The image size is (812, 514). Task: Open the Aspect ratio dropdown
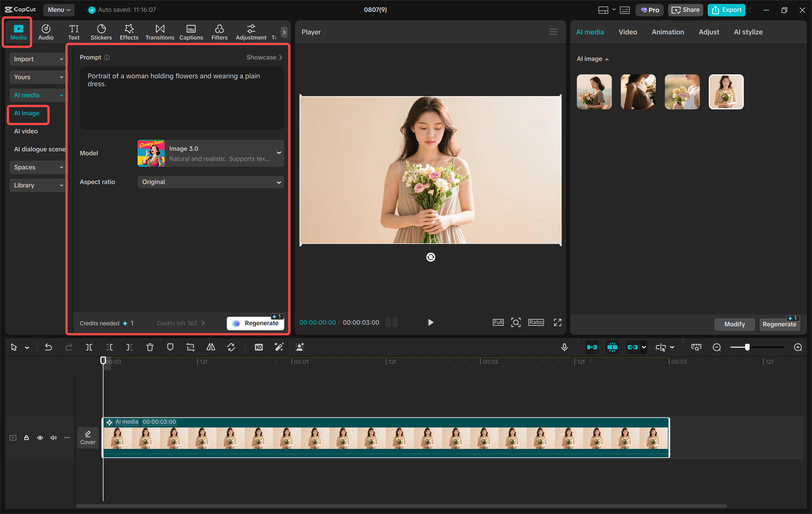(x=210, y=182)
